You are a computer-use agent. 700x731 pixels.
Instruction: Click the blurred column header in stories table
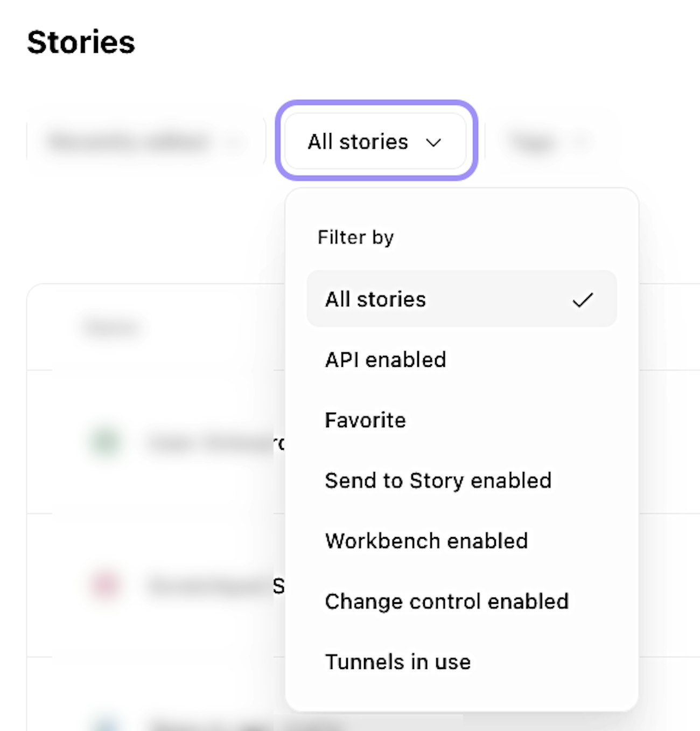111,327
